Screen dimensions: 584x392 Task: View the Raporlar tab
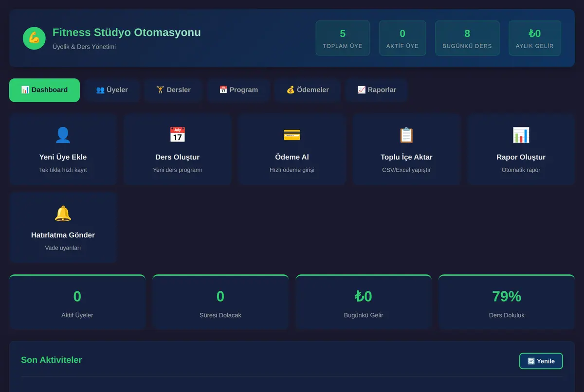pos(377,90)
